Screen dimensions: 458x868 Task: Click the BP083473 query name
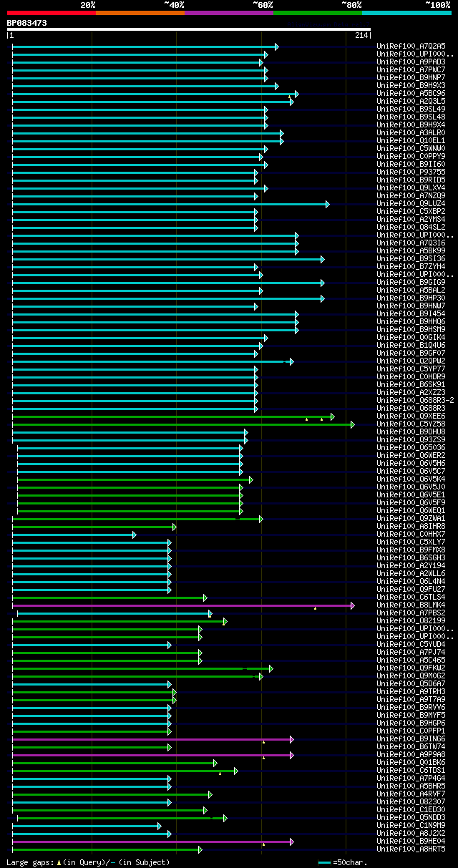[27, 23]
